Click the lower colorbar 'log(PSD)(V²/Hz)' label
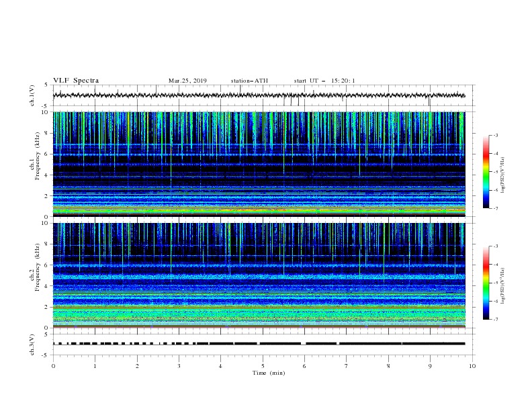Viewport: 532px width, 411px height. 503,286
